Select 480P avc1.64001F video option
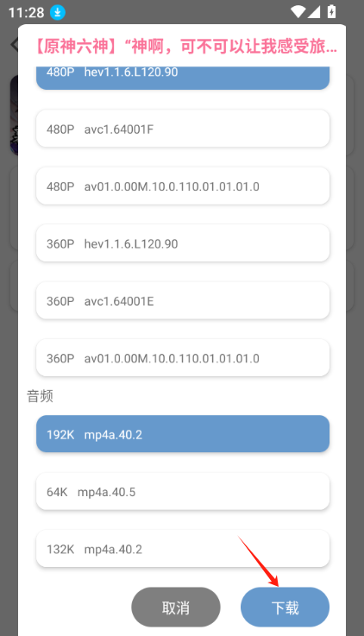 [183, 129]
